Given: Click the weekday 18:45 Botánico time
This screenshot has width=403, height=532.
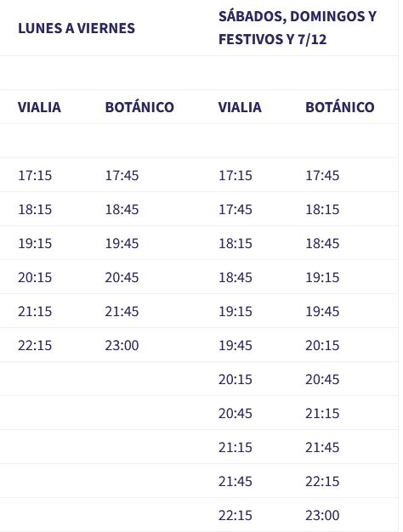Looking at the screenshot, I should pyautogui.click(x=122, y=209).
